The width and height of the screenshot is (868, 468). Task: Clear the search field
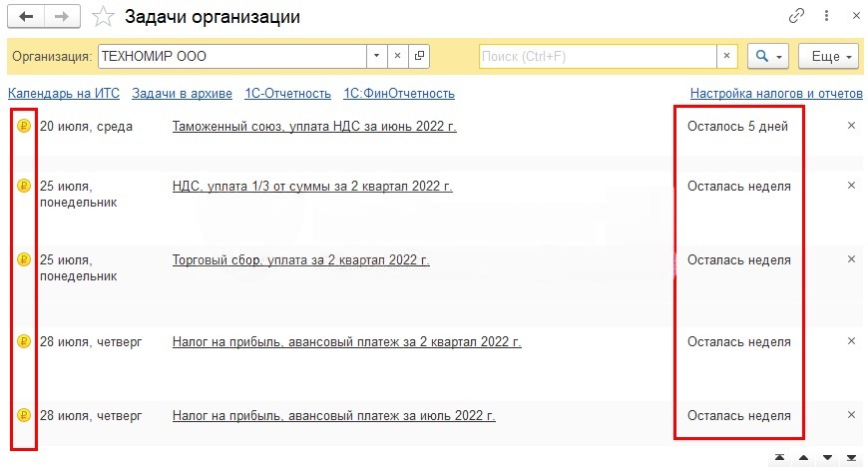pyautogui.click(x=727, y=57)
